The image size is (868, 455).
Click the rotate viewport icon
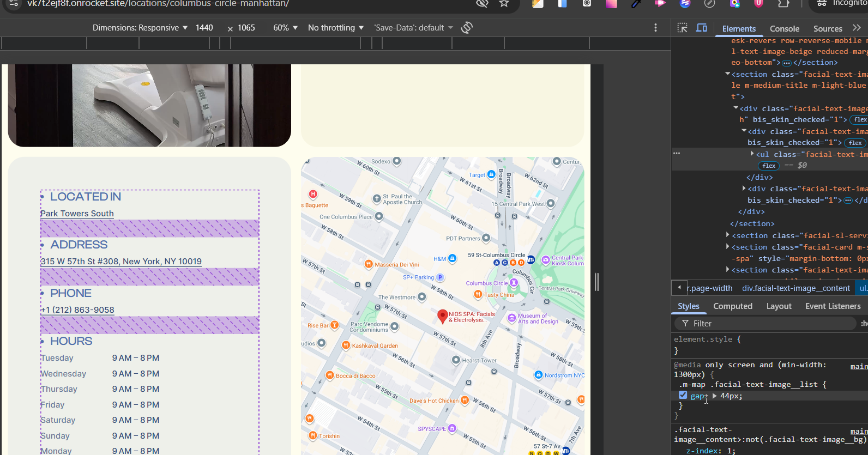click(x=467, y=28)
